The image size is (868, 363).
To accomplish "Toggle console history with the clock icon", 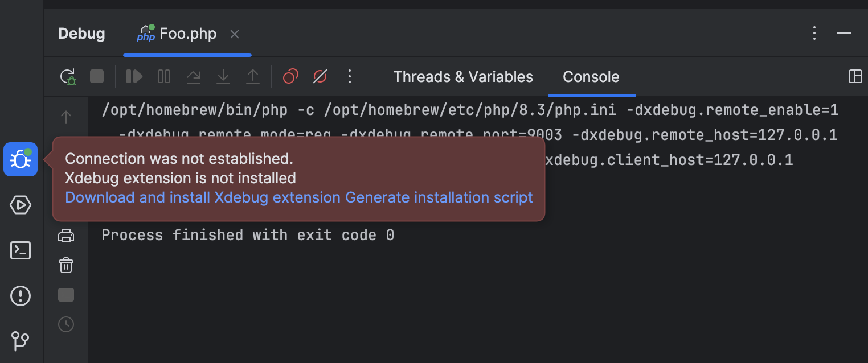I will (x=66, y=324).
